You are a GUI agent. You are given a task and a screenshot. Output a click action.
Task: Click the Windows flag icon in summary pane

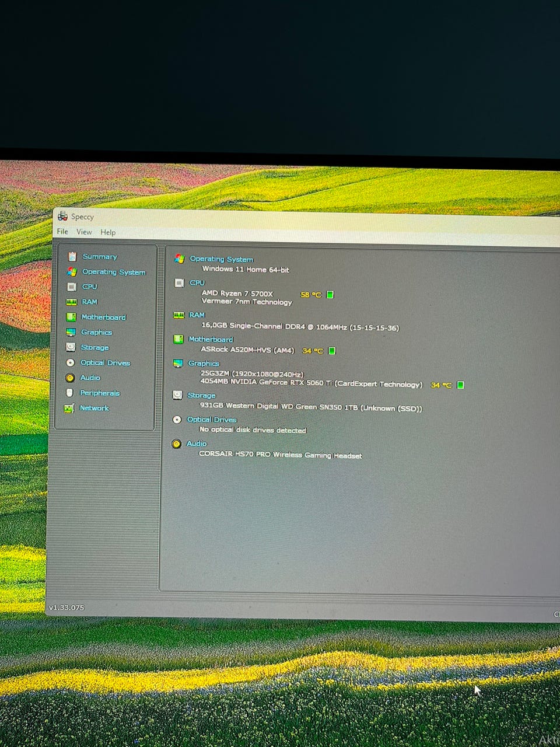tap(179, 259)
